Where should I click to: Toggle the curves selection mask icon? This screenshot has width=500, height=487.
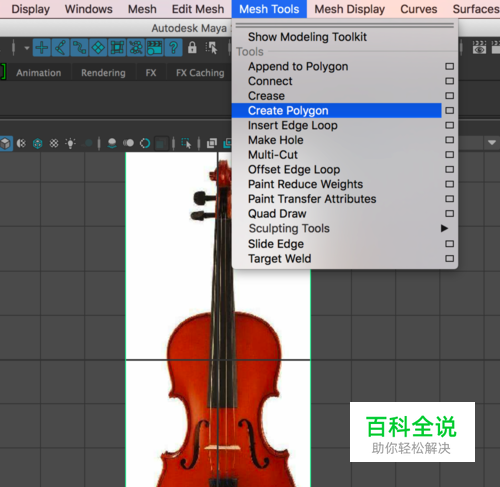(x=79, y=48)
